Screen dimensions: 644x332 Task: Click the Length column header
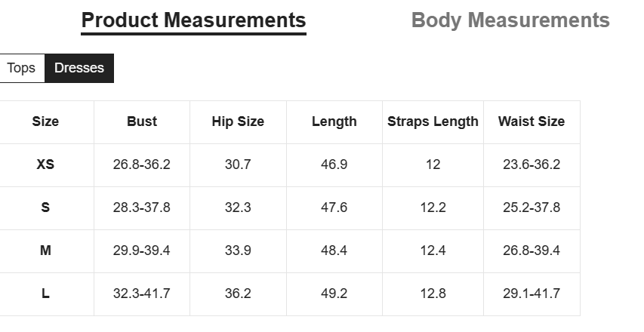click(x=334, y=121)
